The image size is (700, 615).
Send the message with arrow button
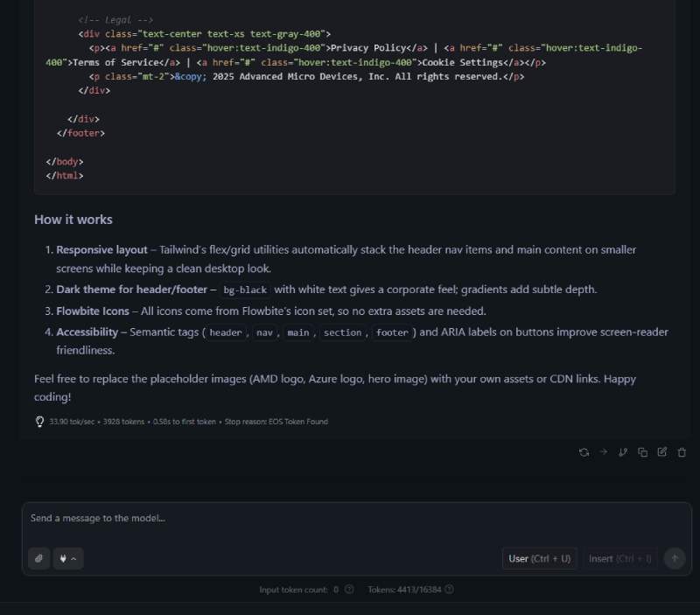[675, 558]
